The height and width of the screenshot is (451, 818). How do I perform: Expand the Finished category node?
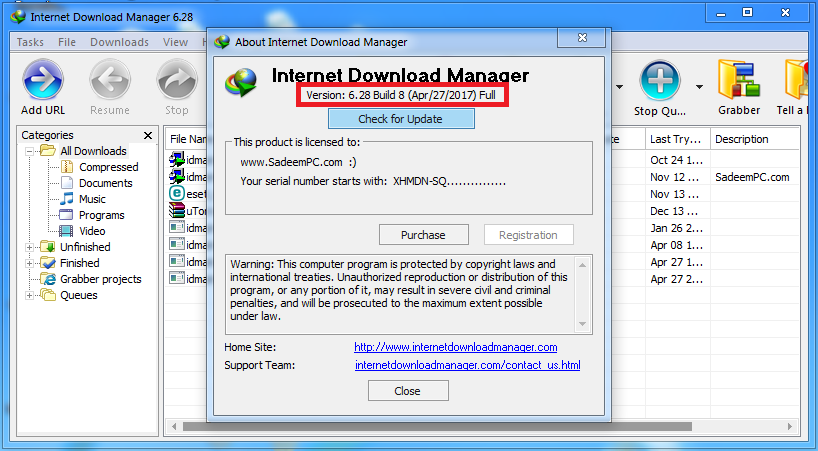coord(30,263)
